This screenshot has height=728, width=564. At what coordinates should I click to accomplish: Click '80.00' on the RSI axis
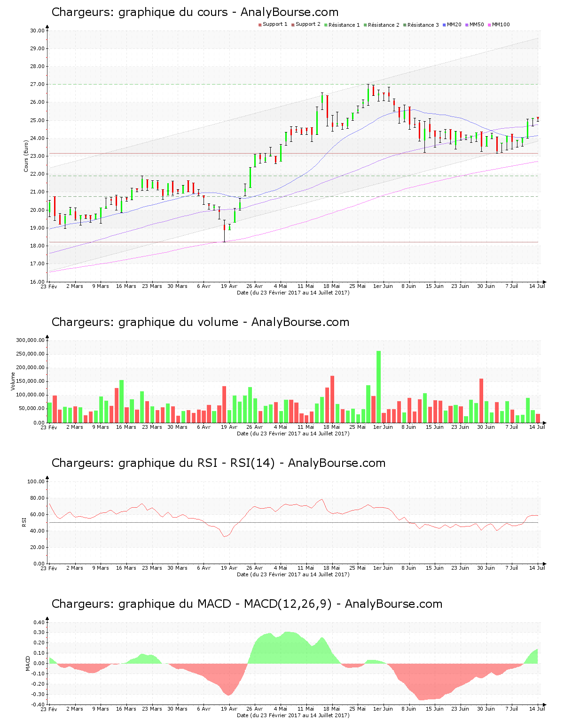[x=37, y=498]
